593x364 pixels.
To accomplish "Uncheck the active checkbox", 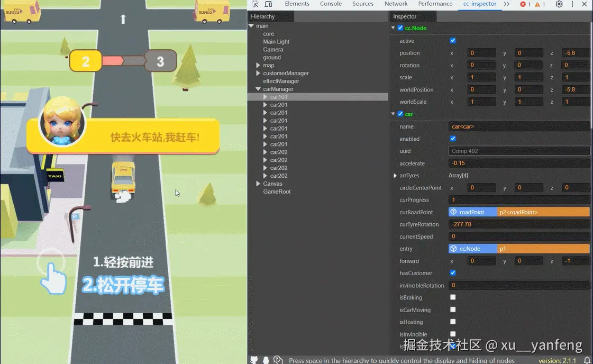I will [453, 41].
